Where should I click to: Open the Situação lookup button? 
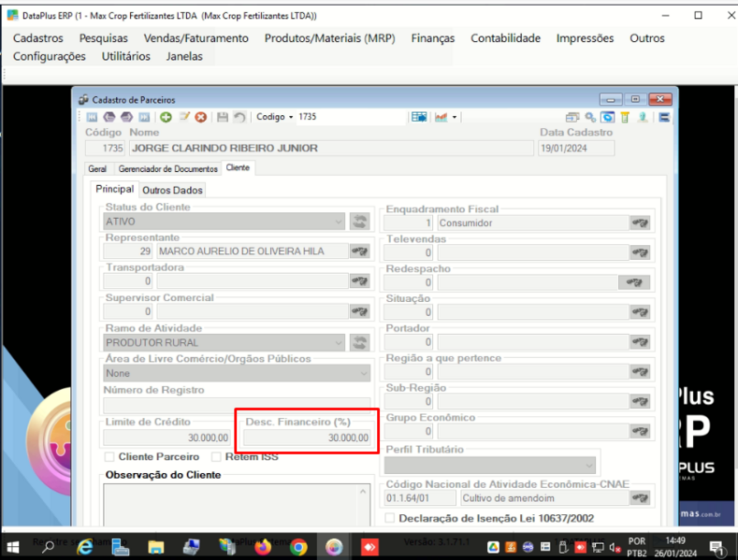click(640, 312)
